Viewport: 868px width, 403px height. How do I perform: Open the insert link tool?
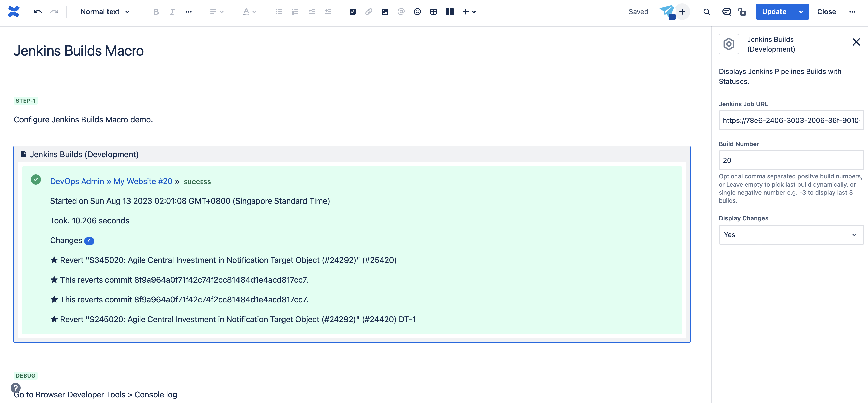(x=369, y=11)
